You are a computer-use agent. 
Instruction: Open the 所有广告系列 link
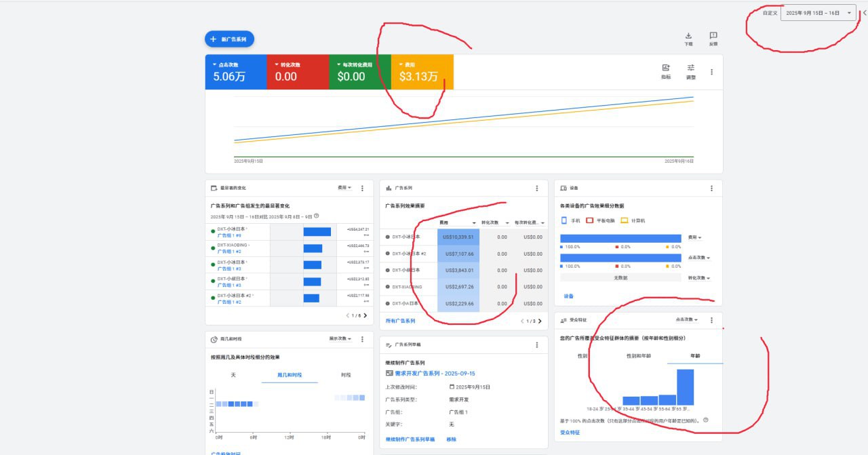(400, 321)
